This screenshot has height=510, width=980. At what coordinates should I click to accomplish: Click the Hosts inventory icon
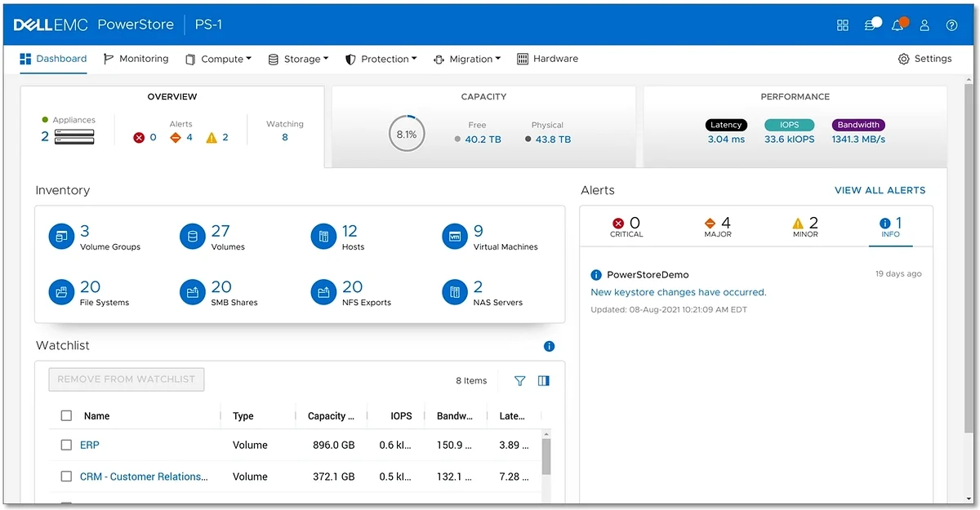tap(324, 237)
